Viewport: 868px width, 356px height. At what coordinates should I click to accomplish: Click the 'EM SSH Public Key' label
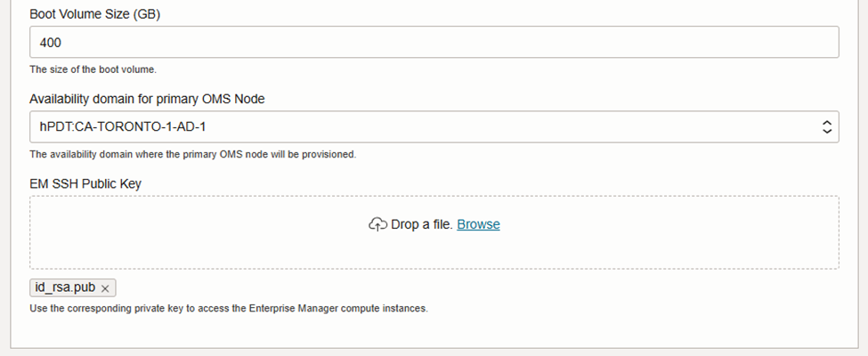[x=85, y=183]
